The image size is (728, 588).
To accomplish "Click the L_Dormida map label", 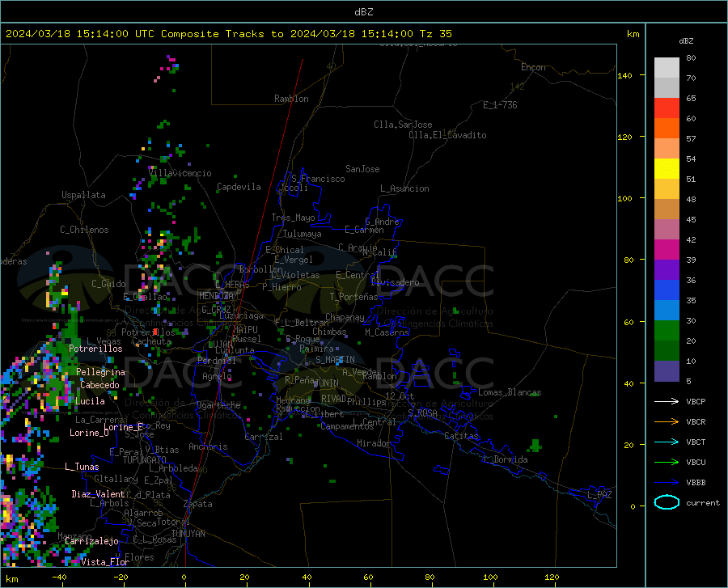I will tap(505, 459).
